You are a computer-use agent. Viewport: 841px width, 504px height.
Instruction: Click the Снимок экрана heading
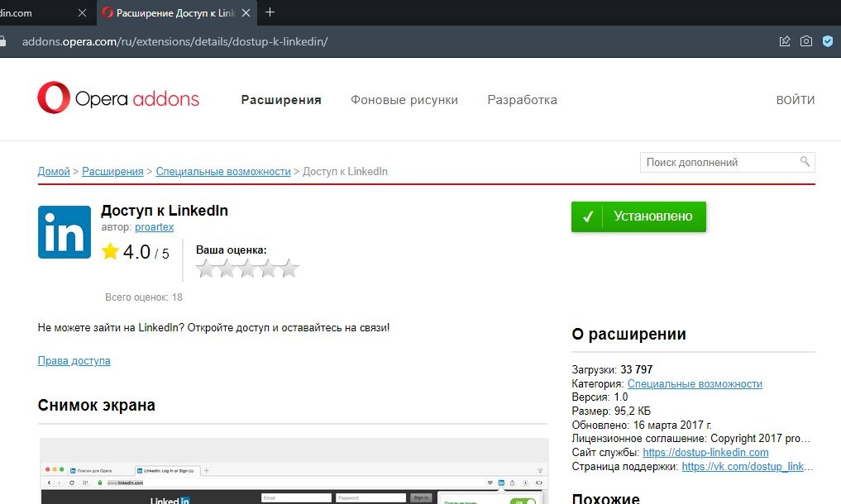coord(97,405)
